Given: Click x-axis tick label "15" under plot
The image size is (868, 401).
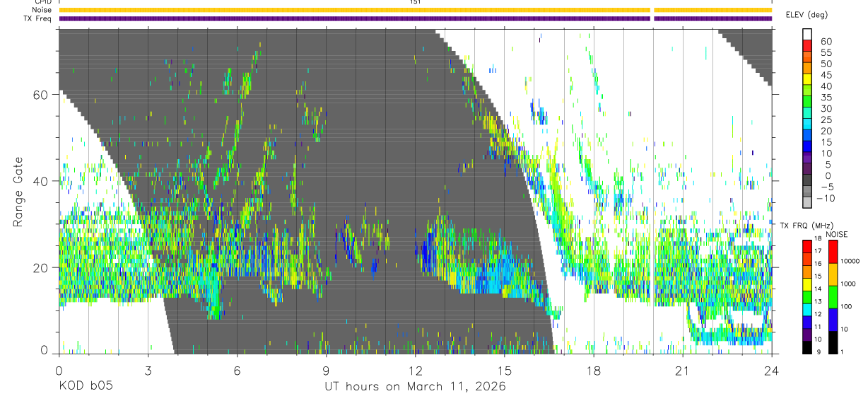Looking at the screenshot, I should 505,371.
